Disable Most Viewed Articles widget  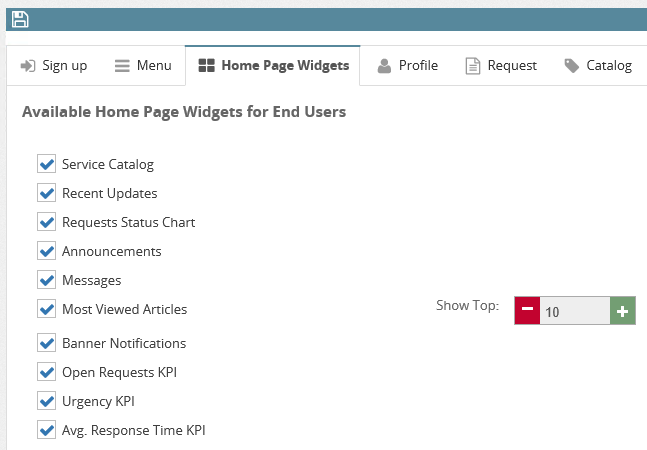[x=46, y=309]
